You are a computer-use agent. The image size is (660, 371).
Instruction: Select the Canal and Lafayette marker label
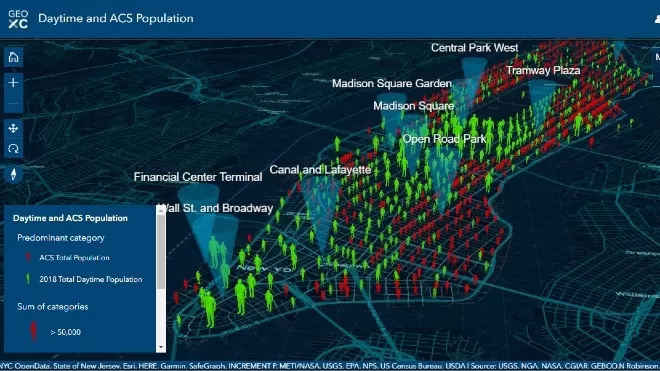pyautogui.click(x=320, y=170)
